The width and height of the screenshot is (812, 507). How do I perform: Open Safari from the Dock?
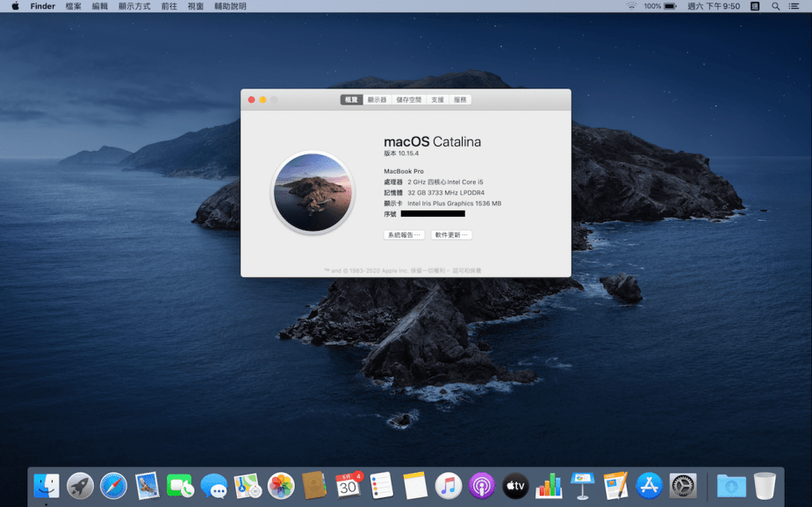pyautogui.click(x=114, y=485)
